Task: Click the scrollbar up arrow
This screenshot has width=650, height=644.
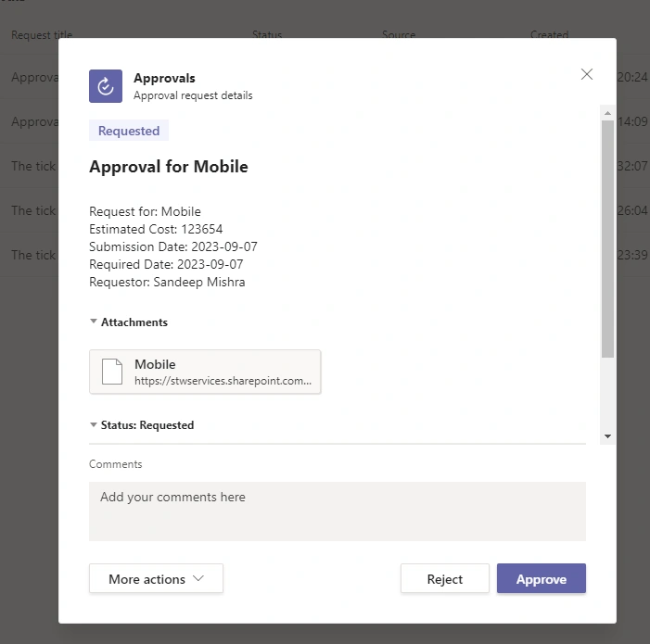Action: [x=607, y=113]
